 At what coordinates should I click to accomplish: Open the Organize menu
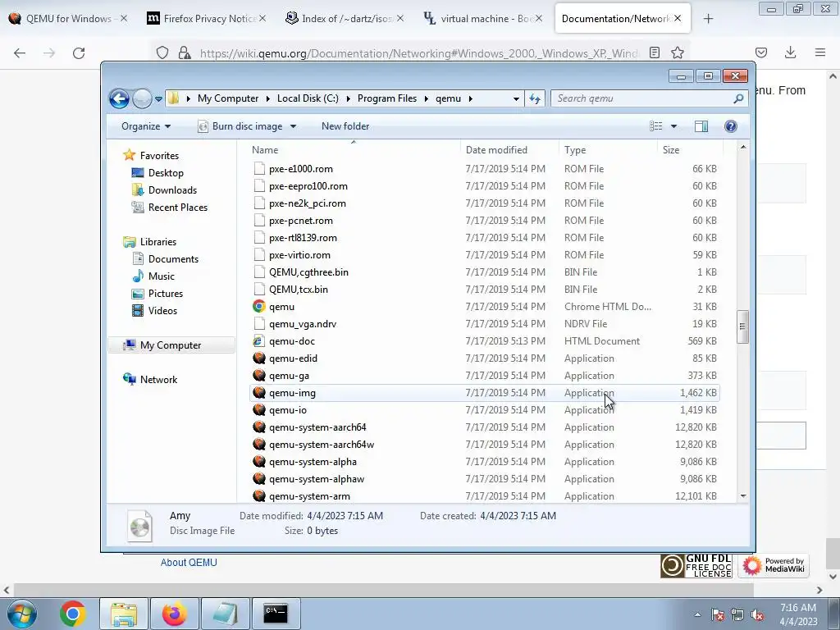pos(146,126)
